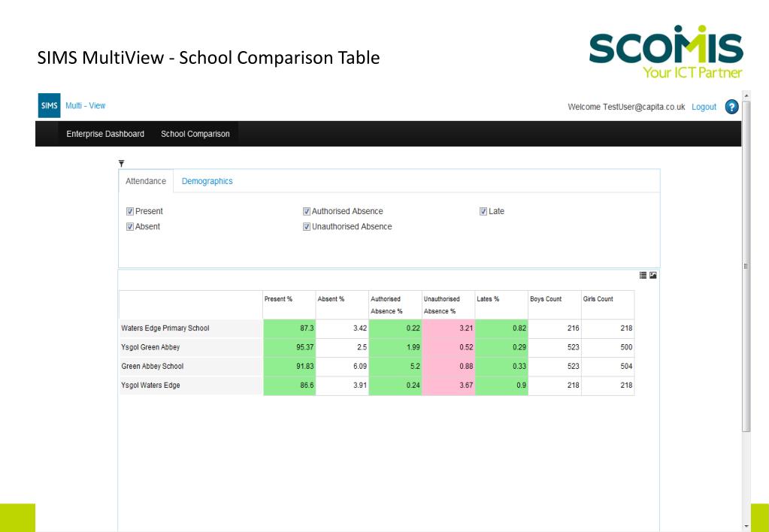Open the Demographics tab

(x=207, y=181)
